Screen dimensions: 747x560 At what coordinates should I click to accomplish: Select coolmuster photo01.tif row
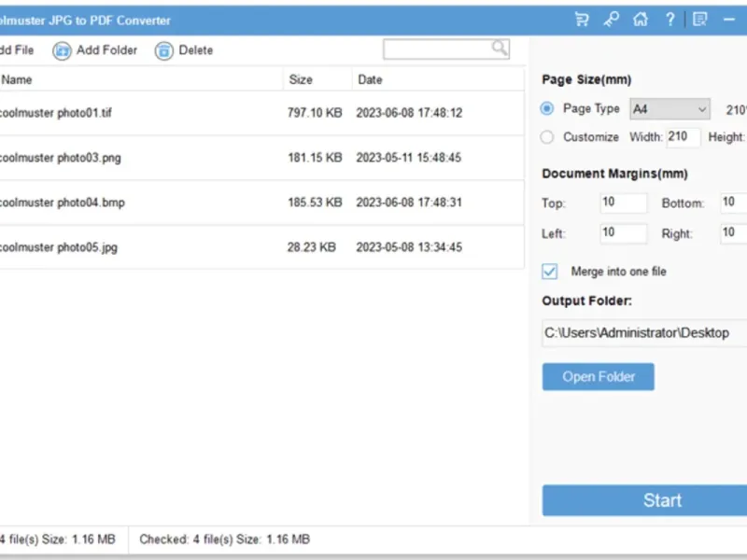click(262, 113)
